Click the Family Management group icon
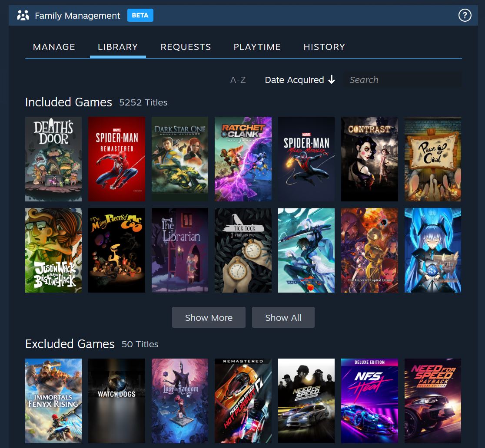Image resolution: width=485 pixels, height=448 pixels. [23, 15]
